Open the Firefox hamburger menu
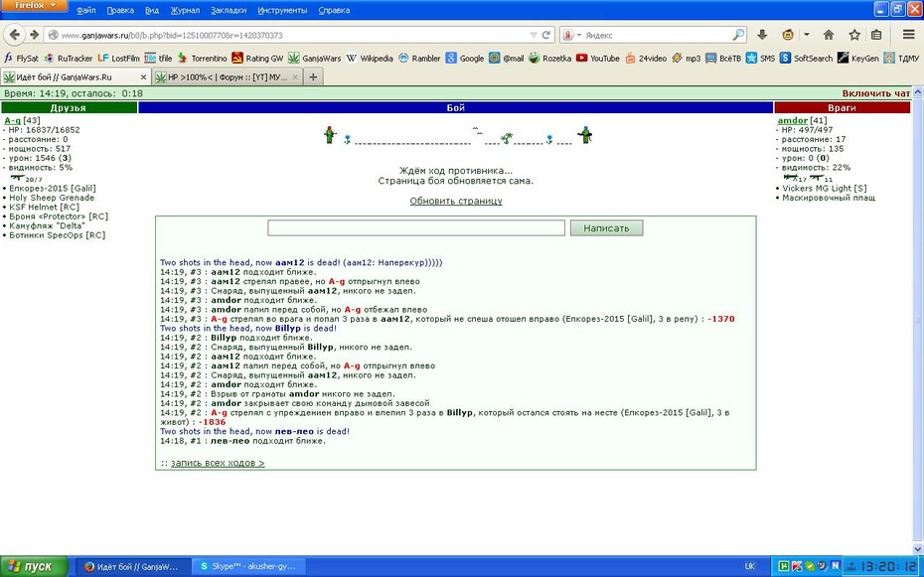 click(x=909, y=35)
